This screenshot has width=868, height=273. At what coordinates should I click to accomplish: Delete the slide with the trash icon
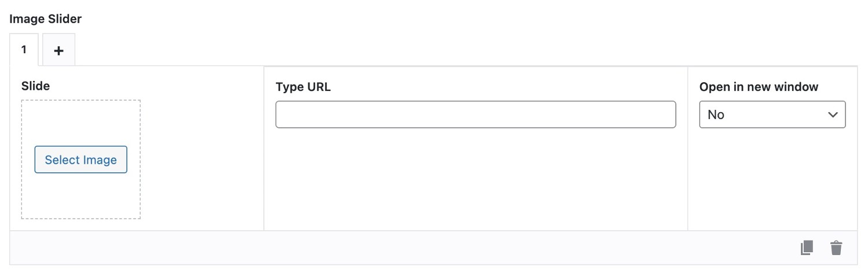pyautogui.click(x=836, y=248)
